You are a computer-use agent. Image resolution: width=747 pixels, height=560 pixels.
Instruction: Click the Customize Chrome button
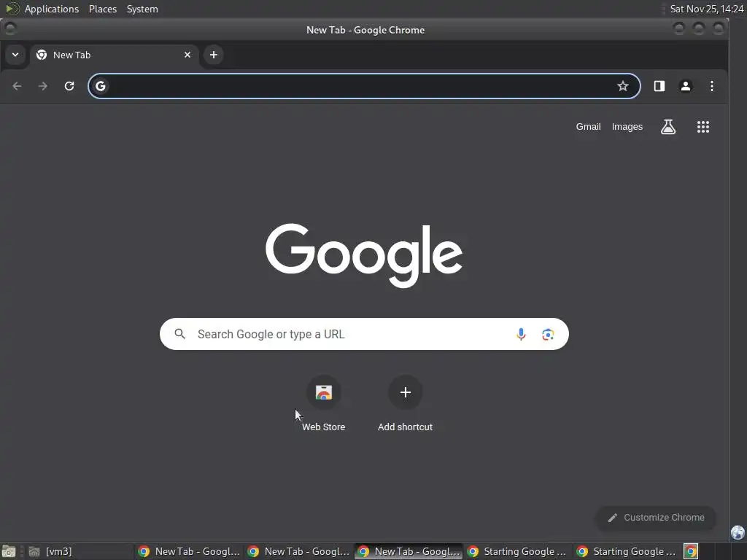click(656, 518)
